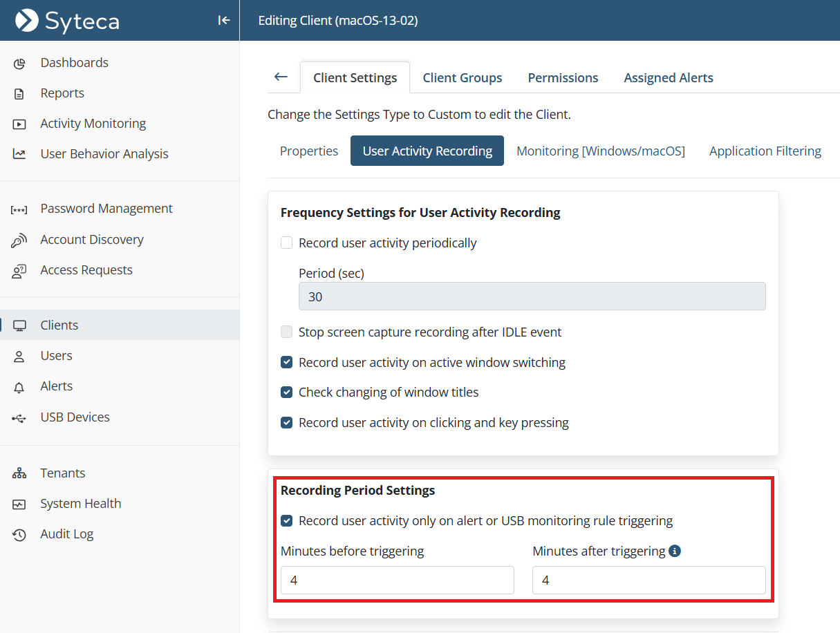Click the Minutes before triggering input field
The image size is (840, 633).
[x=397, y=580]
